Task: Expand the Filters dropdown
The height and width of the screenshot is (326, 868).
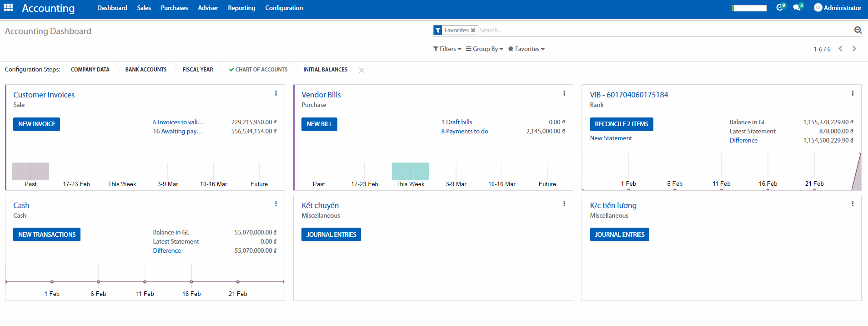Action: pyautogui.click(x=447, y=49)
